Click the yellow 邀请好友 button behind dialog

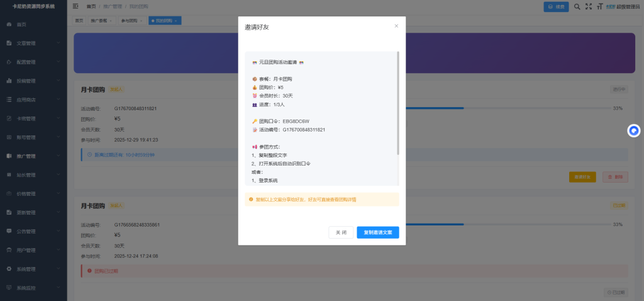[x=582, y=177]
